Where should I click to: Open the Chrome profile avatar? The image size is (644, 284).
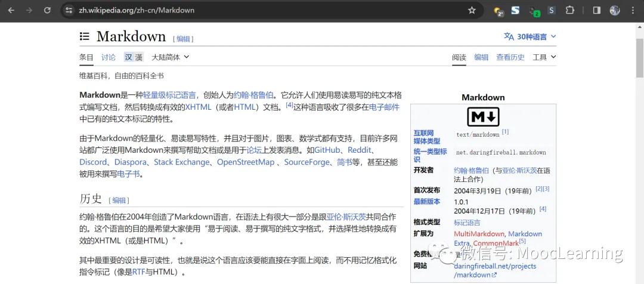(614, 10)
